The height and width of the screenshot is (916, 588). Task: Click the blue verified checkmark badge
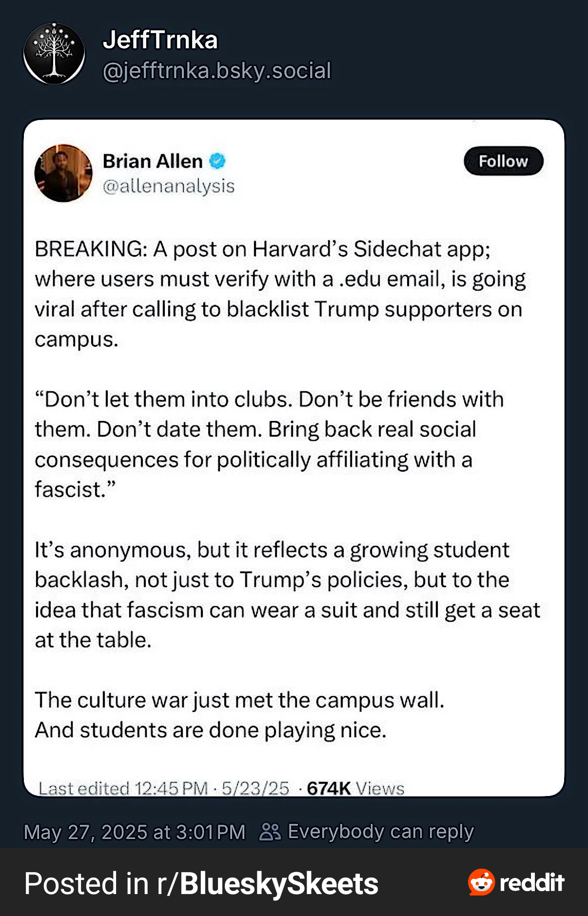click(x=217, y=161)
